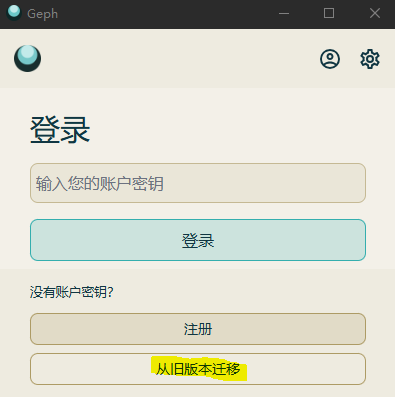This screenshot has height=397, width=395.
Task: Place cursor in the account secret key box
Action: pyautogui.click(x=198, y=183)
